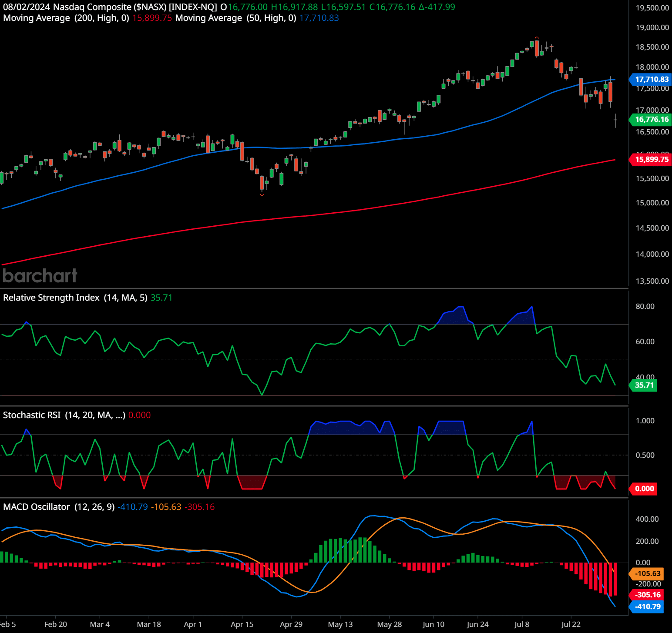Click the orange -105.63 MACD axis flag
Viewport: 672px width, 633px height.
tap(647, 573)
